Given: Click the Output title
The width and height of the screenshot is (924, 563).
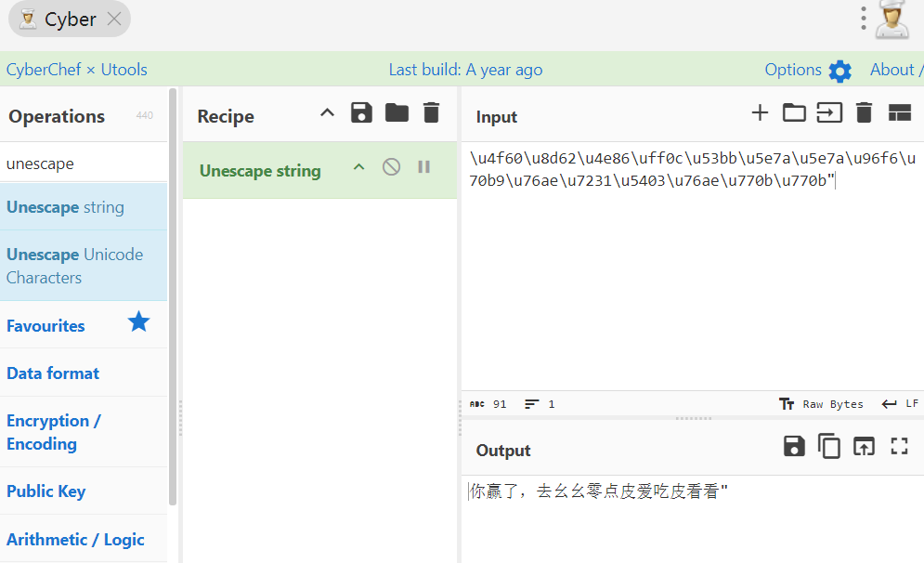Looking at the screenshot, I should tap(503, 451).
